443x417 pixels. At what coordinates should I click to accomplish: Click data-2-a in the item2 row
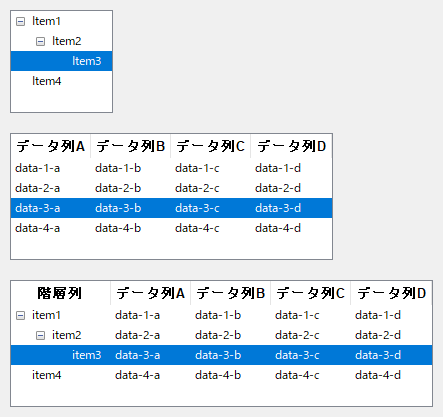[138, 335]
